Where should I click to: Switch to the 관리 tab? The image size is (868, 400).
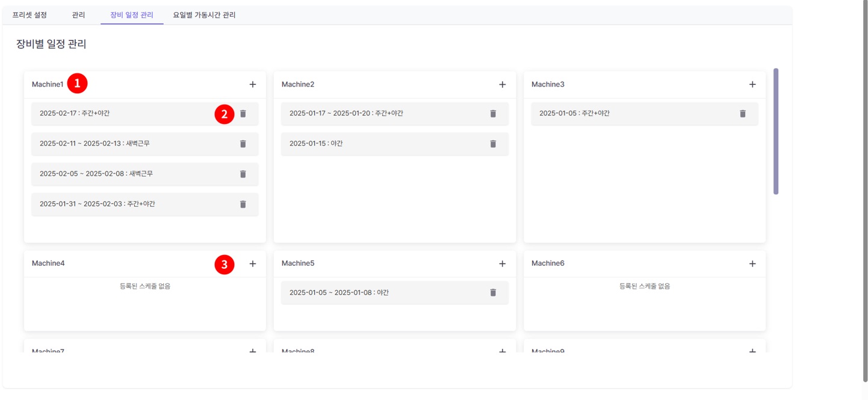pyautogui.click(x=78, y=15)
